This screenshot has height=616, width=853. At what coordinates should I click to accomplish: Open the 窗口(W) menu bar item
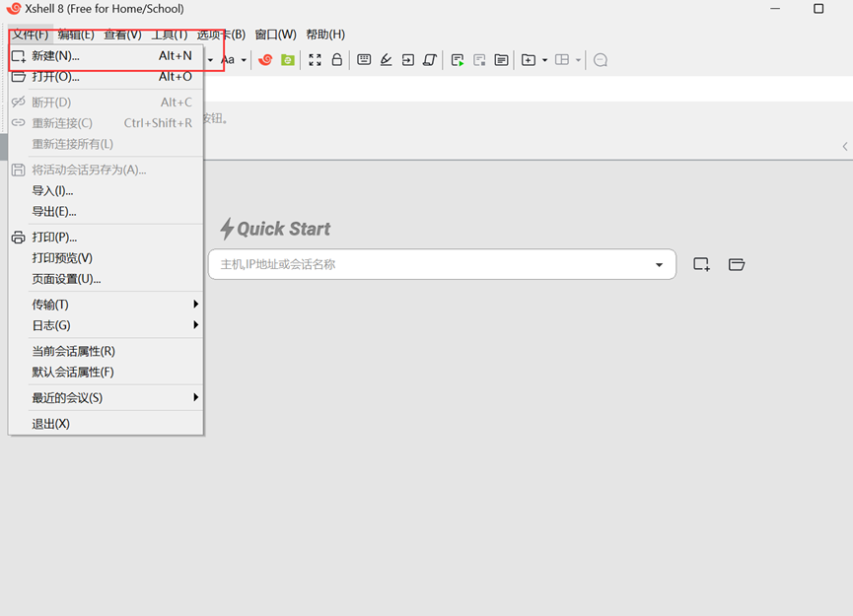pyautogui.click(x=276, y=34)
